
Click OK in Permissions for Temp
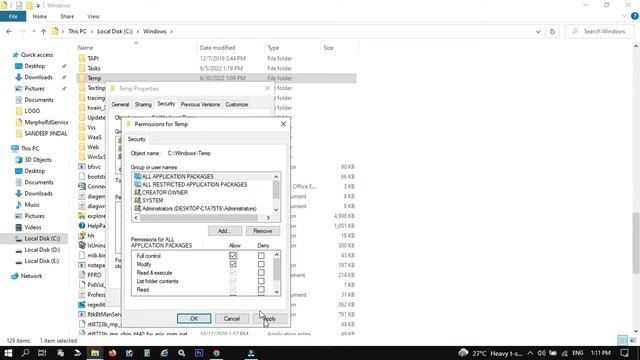(194, 318)
